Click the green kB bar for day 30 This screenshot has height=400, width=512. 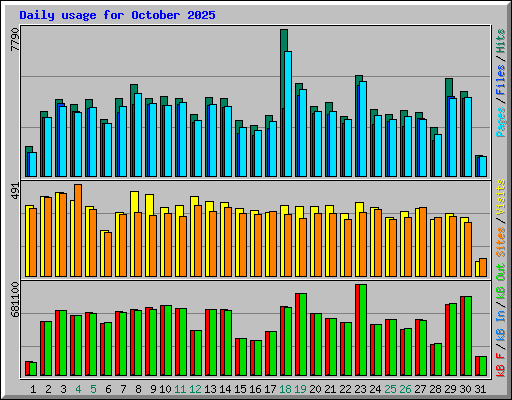click(x=468, y=336)
